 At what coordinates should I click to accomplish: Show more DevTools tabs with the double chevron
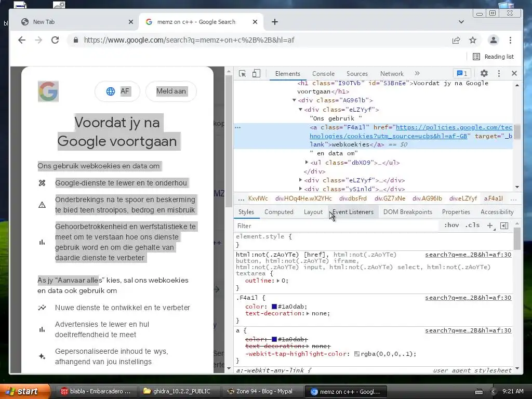coord(417,73)
